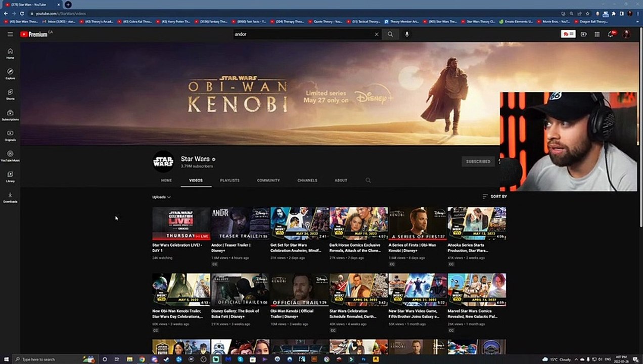Open Obi-Wan Kenobi Official Trailer thumbnail
The width and height of the screenshot is (643, 364).
pos(299,290)
